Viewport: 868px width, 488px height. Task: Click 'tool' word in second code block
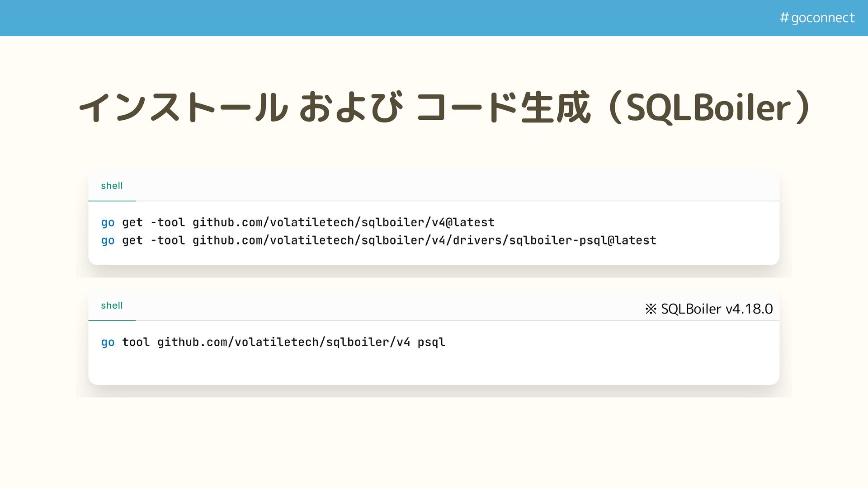click(x=136, y=342)
